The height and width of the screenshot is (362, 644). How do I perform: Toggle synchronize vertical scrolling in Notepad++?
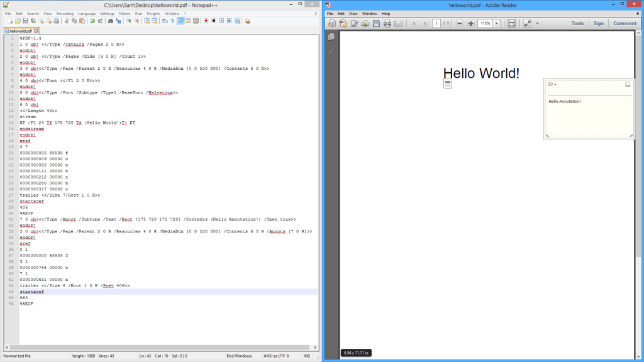[x=146, y=22]
